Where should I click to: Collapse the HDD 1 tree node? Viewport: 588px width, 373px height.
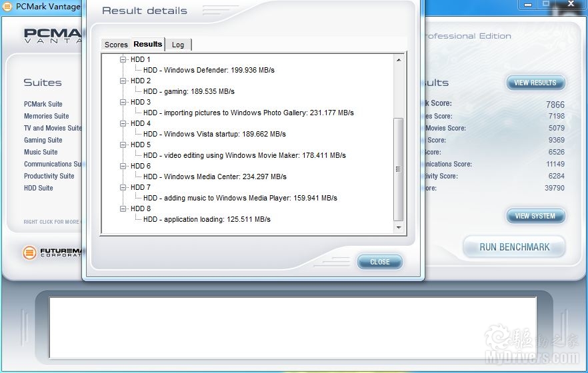(123, 60)
